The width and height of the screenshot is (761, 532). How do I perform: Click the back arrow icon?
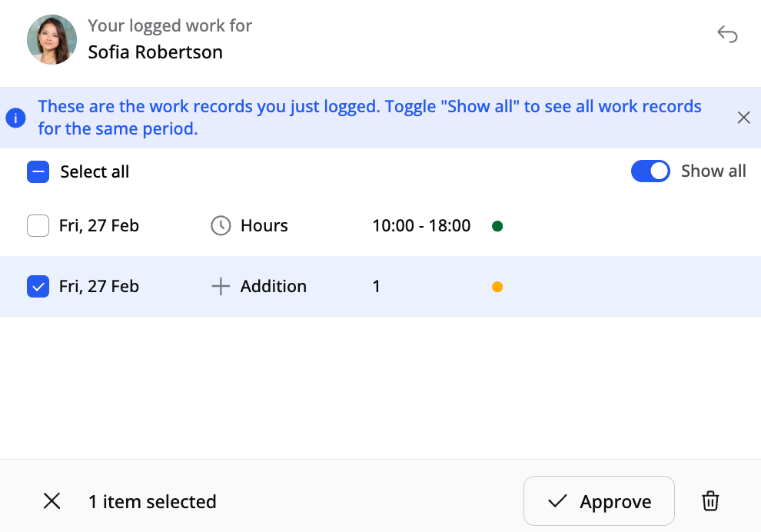[x=727, y=35]
